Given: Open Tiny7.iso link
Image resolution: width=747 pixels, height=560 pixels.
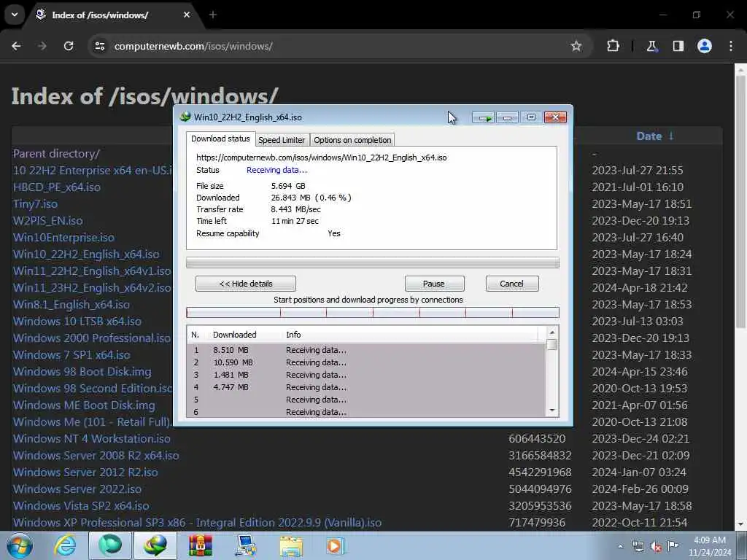Looking at the screenshot, I should coord(35,204).
